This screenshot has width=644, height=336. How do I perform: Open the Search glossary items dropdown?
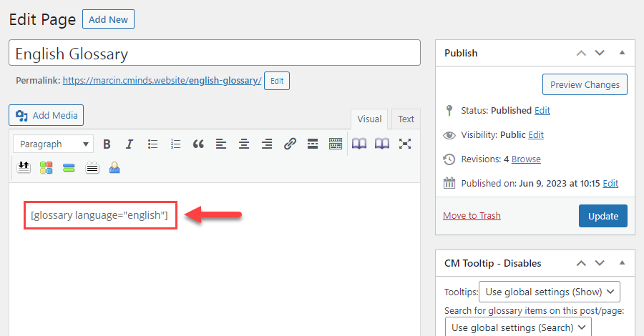pos(518,327)
